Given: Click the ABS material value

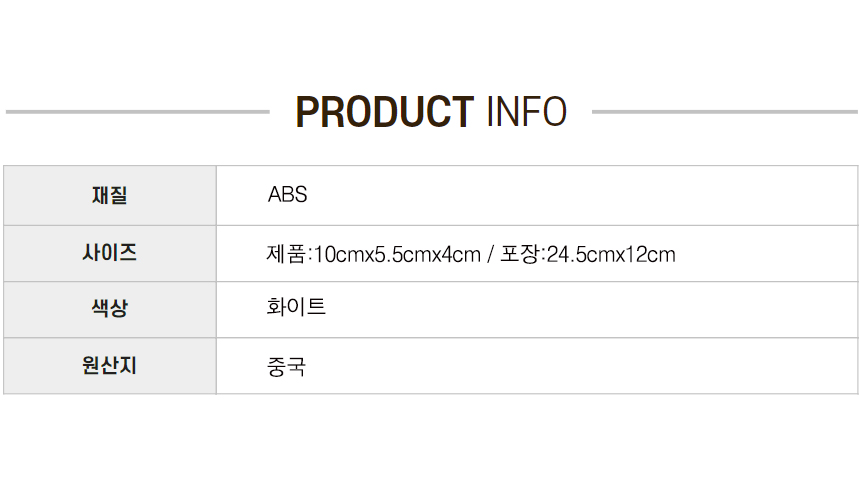Looking at the screenshot, I should coord(288,195).
